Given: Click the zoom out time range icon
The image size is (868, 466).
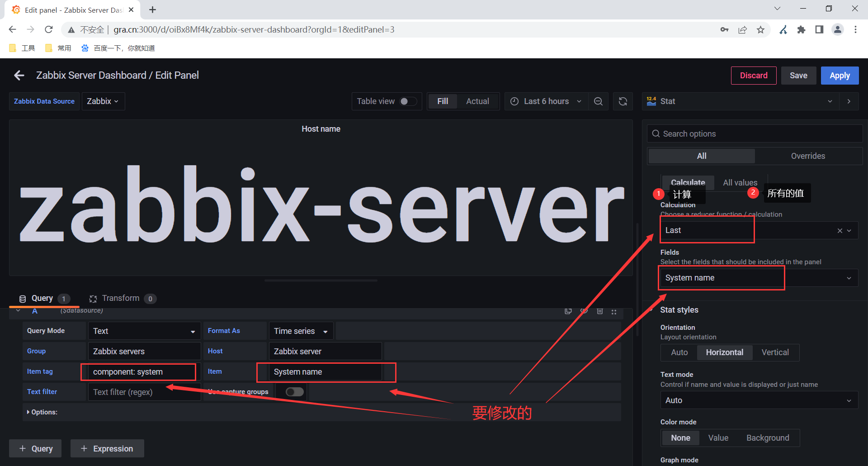Looking at the screenshot, I should [x=598, y=101].
